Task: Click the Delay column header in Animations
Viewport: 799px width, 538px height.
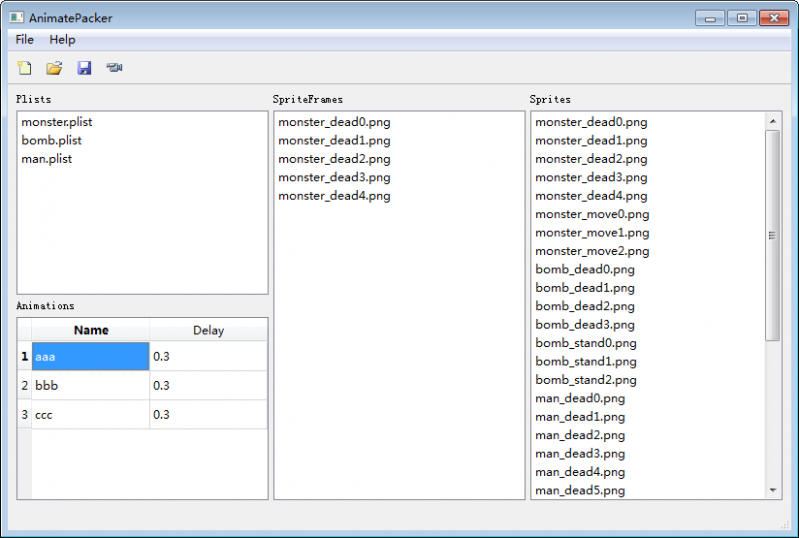Action: click(x=208, y=330)
